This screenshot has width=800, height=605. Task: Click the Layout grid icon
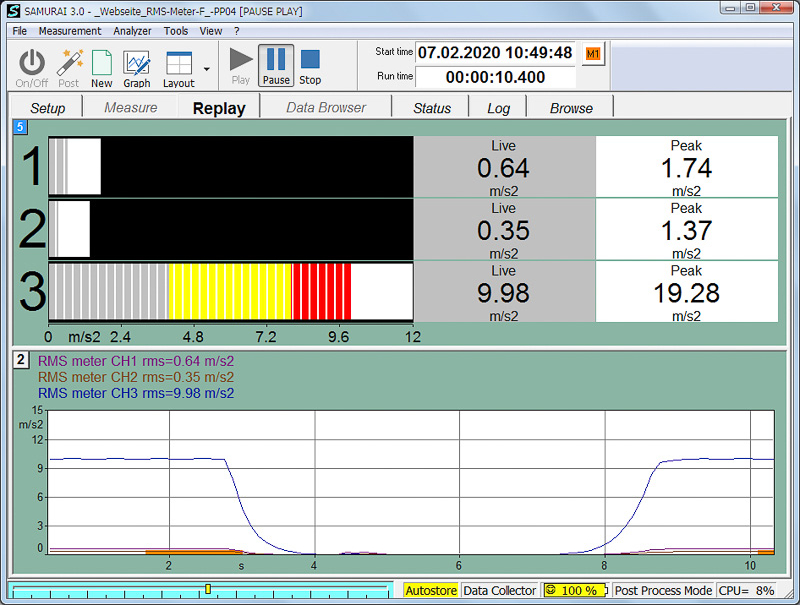point(179,64)
